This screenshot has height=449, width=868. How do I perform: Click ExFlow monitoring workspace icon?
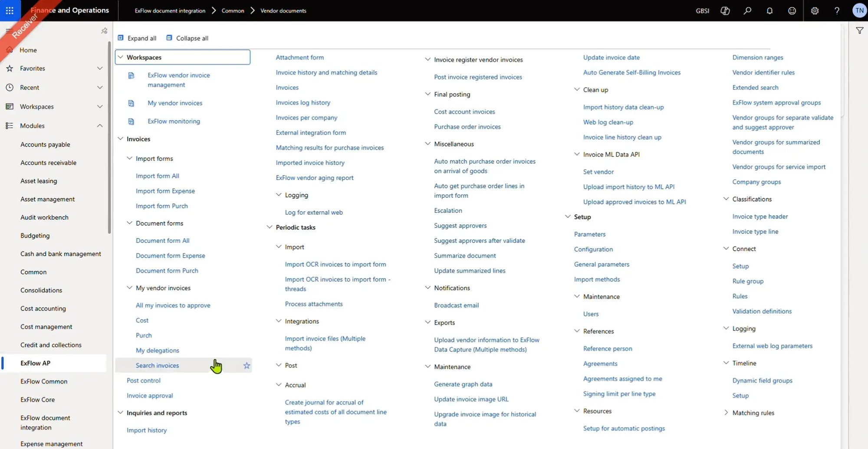(131, 121)
